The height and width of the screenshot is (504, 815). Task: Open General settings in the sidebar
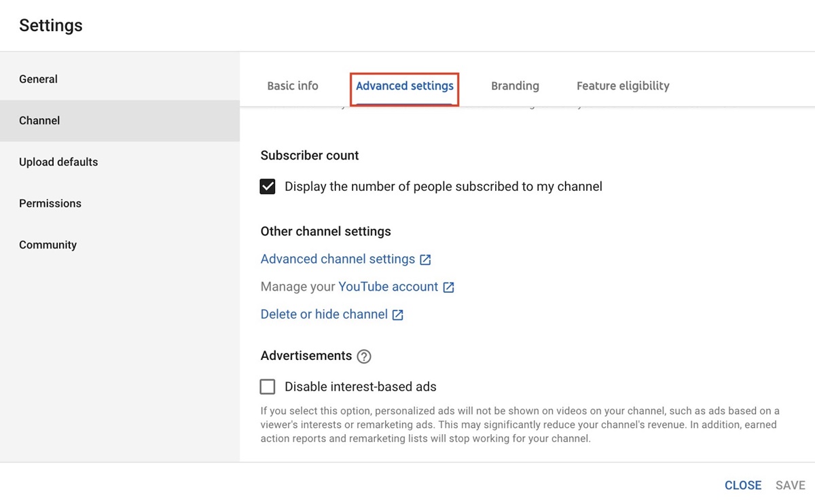39,79
